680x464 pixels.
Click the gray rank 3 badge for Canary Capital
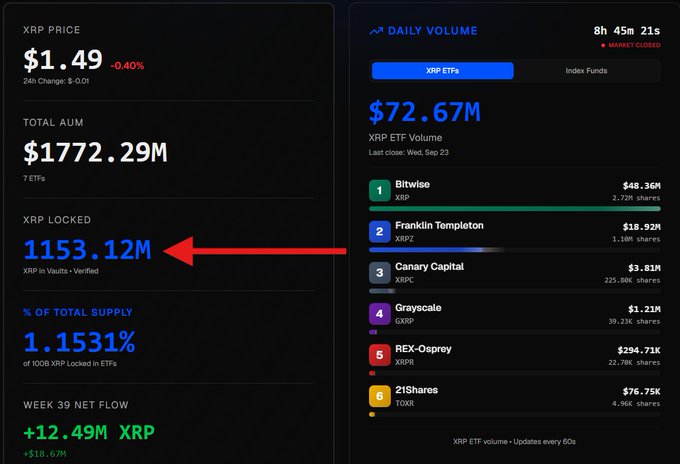pyautogui.click(x=379, y=273)
